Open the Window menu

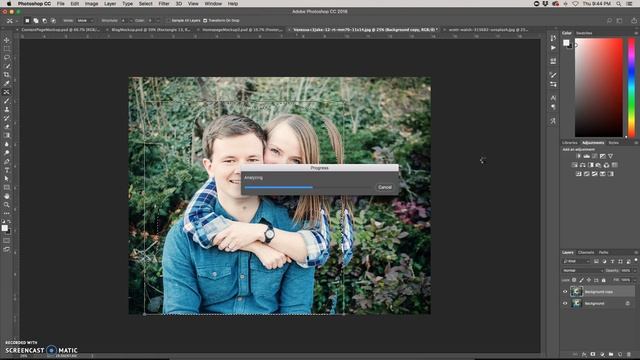pos(213,4)
